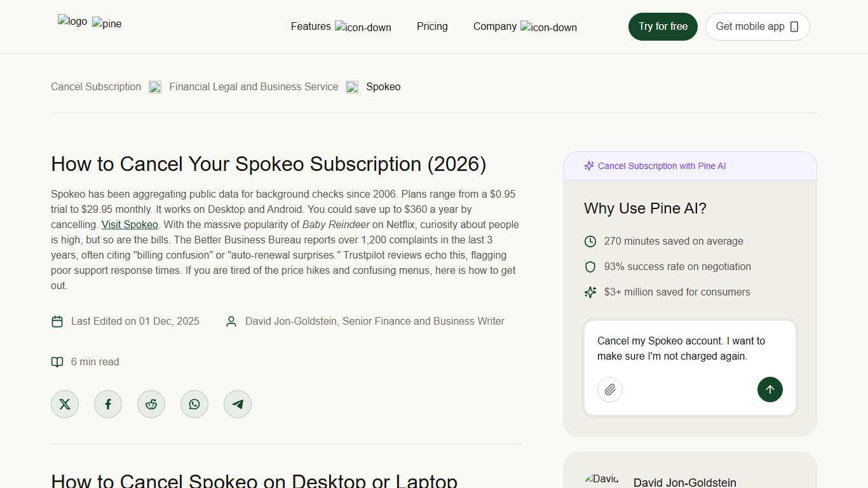
Task: Click the sparkle icon next to consumer savings
Action: click(590, 292)
